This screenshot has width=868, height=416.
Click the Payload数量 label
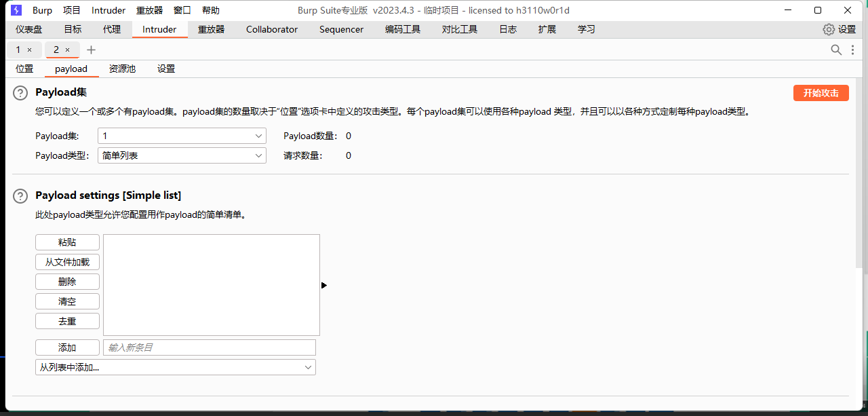tap(310, 136)
